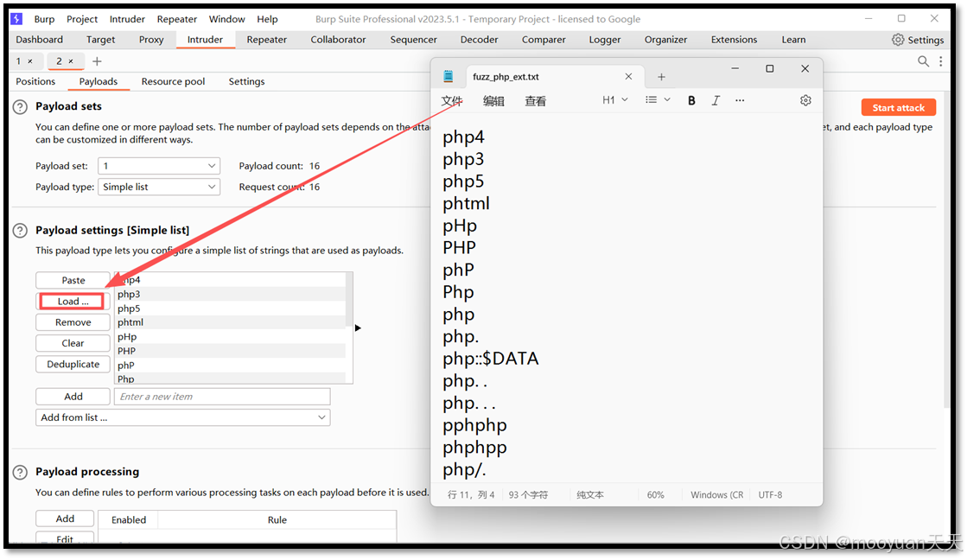The height and width of the screenshot is (560, 967).
Task: Open the Burp menu
Action: coord(44,19)
